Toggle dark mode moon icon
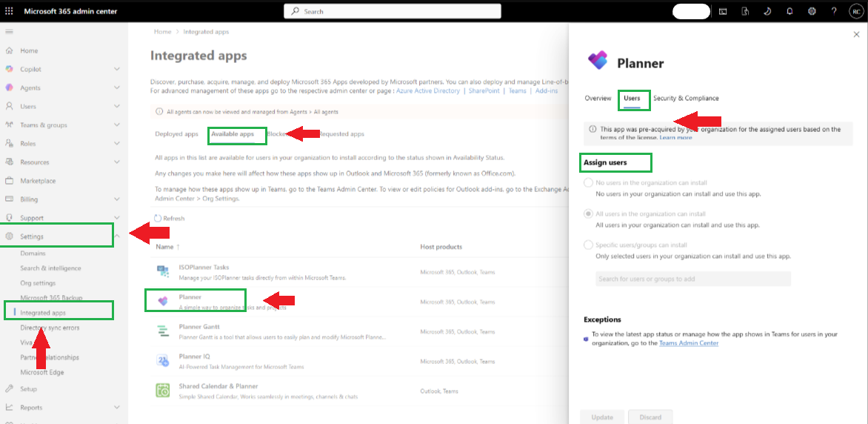Screen dimensions: 868x424 [x=767, y=11]
